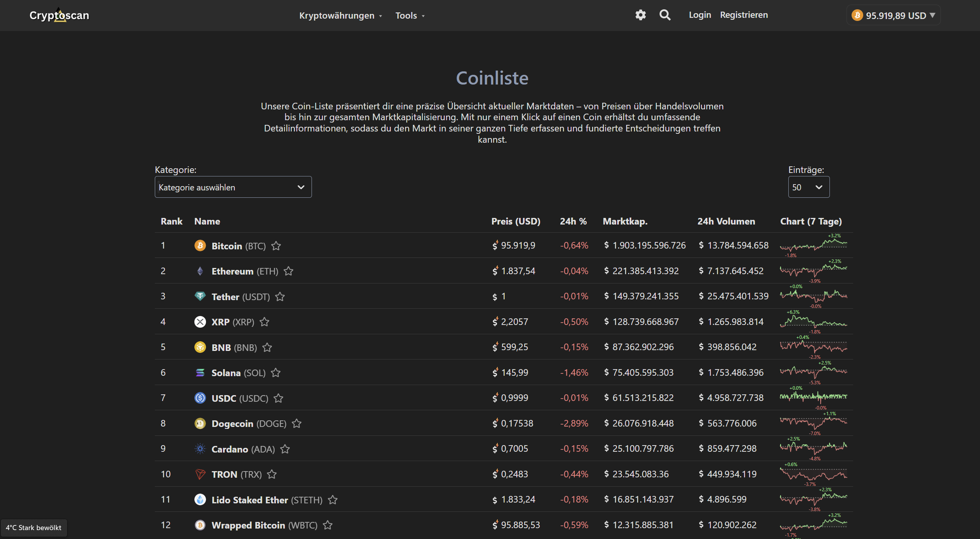The image size is (980, 539).
Task: Sort by Marktkap. column header
Action: [x=625, y=221]
